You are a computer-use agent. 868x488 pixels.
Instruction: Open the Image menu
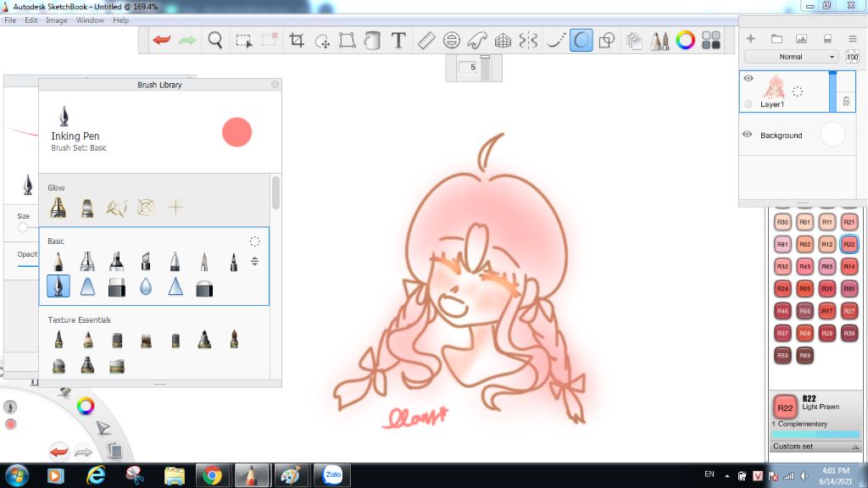[x=57, y=20]
